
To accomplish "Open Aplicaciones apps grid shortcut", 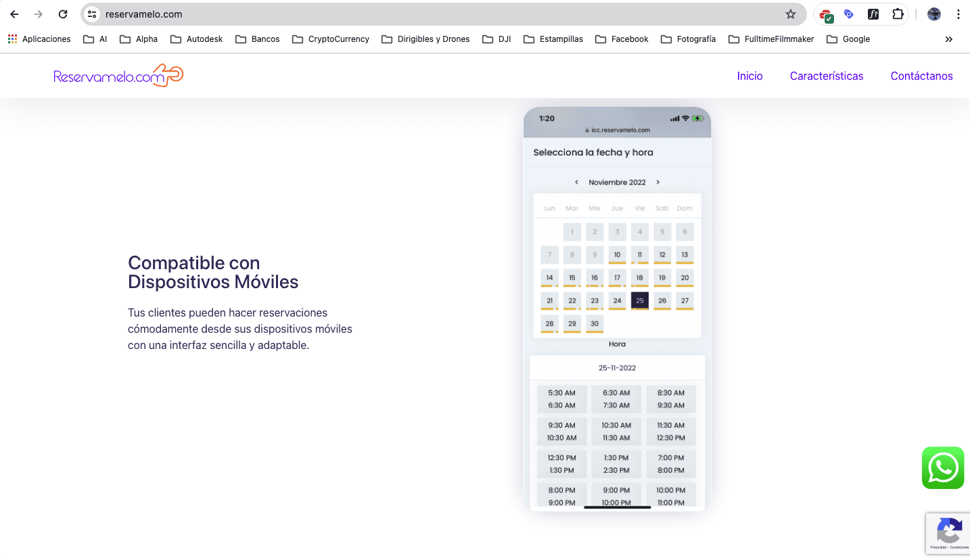I will click(x=39, y=39).
